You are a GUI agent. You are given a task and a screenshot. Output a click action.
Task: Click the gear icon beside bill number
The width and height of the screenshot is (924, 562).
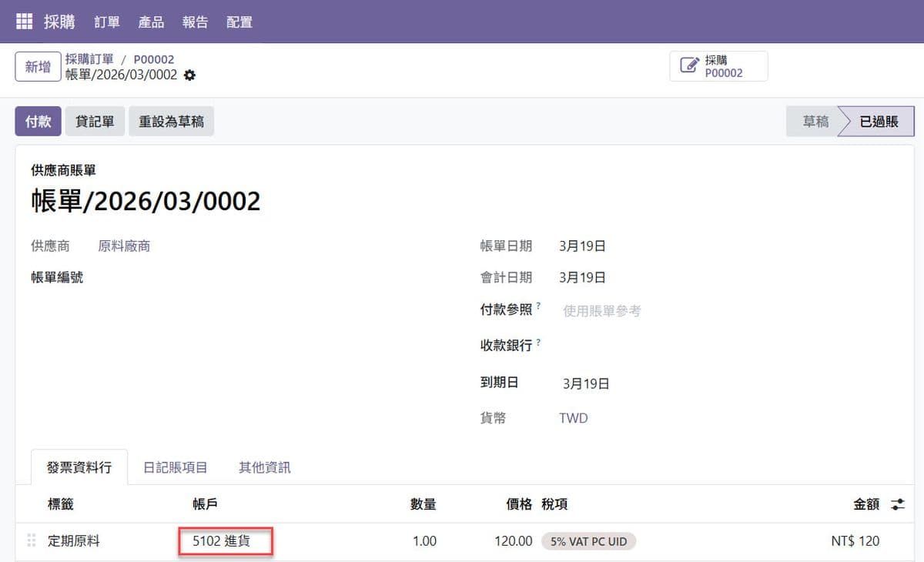click(190, 75)
